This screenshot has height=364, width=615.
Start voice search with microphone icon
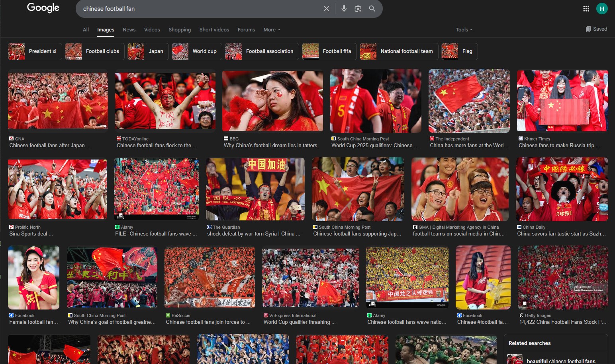(344, 9)
